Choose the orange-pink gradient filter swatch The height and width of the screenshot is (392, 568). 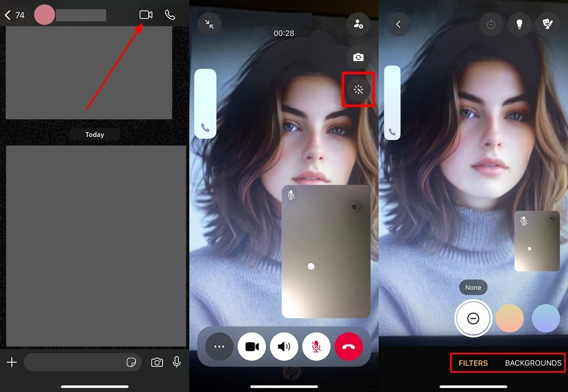[x=509, y=319]
